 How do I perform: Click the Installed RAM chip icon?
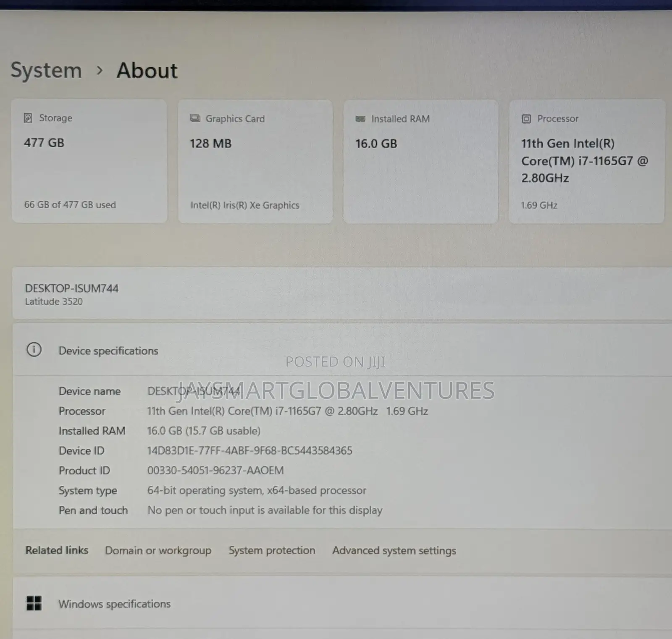coord(360,119)
